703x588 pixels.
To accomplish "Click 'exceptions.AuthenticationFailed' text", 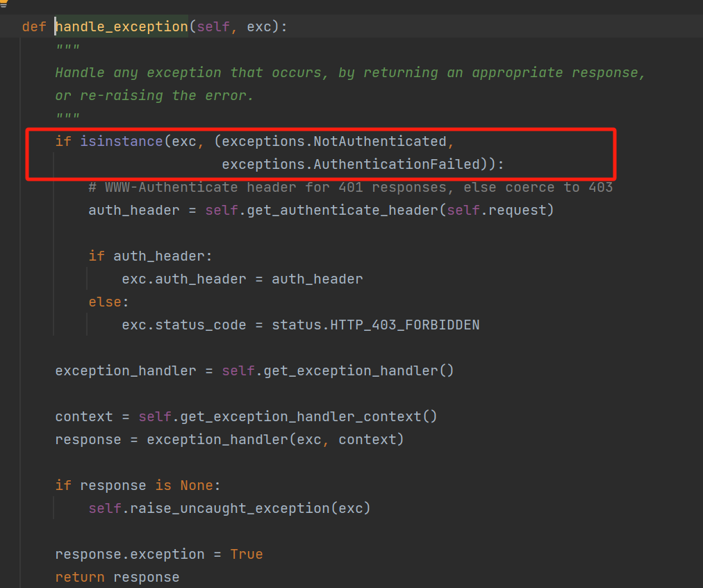I will (351, 165).
